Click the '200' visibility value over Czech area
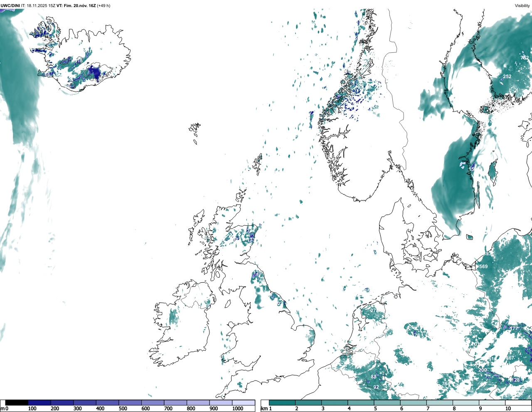532x412 pixels. (x=483, y=370)
